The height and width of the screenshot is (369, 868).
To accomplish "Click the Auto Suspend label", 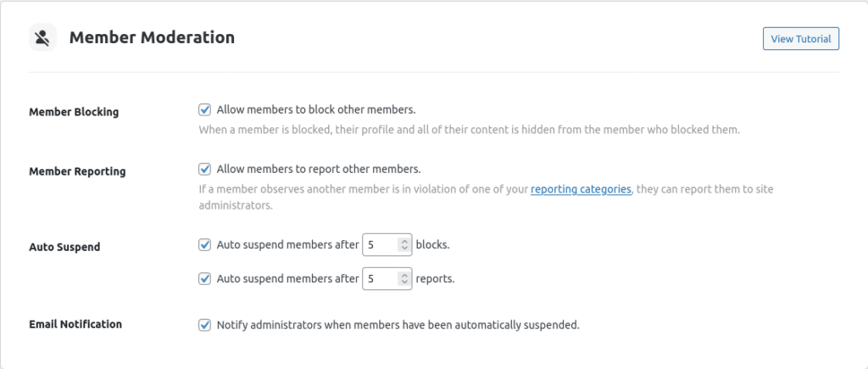I will tap(64, 248).
